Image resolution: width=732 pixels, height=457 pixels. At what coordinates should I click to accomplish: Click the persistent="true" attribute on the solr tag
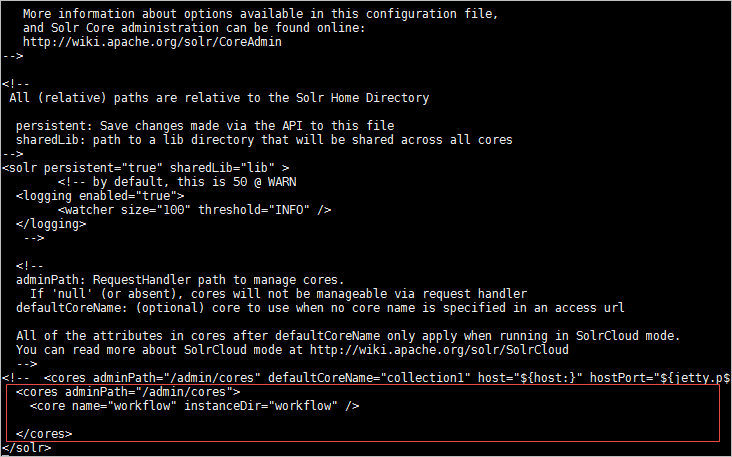coord(101,168)
